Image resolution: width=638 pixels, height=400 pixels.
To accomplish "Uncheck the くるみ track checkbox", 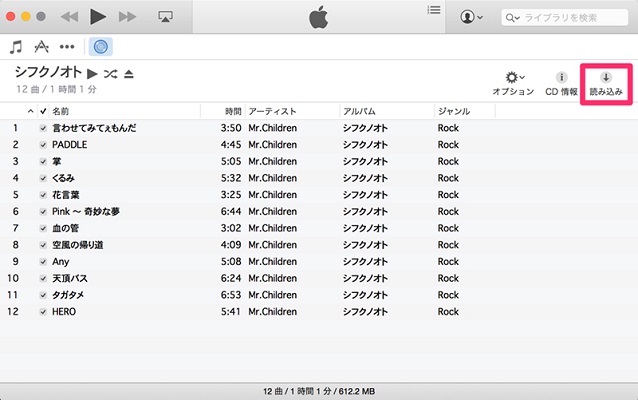I will [43, 178].
